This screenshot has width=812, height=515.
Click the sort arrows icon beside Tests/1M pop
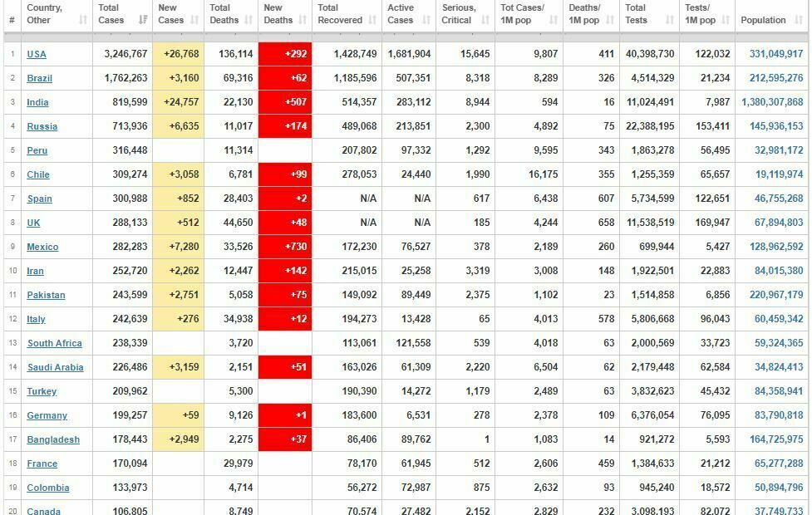725,20
